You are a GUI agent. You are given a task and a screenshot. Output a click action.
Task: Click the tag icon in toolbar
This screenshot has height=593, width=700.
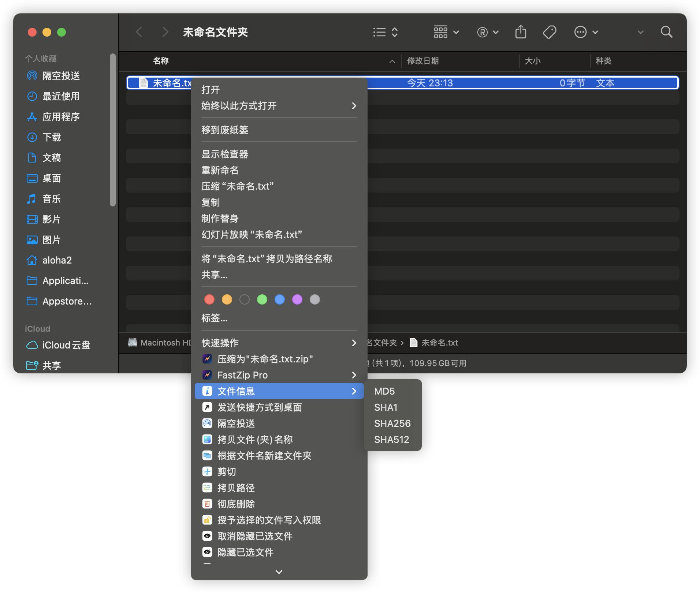[x=549, y=32]
